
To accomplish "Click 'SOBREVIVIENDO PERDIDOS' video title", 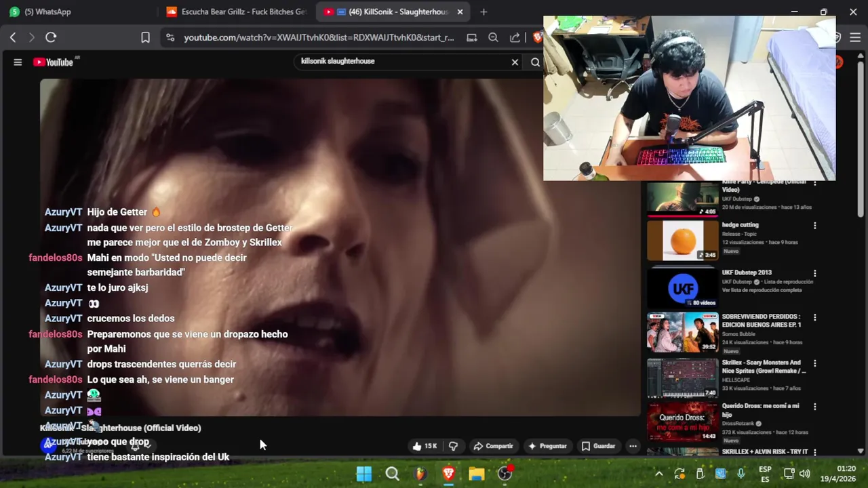I will tap(762, 321).
